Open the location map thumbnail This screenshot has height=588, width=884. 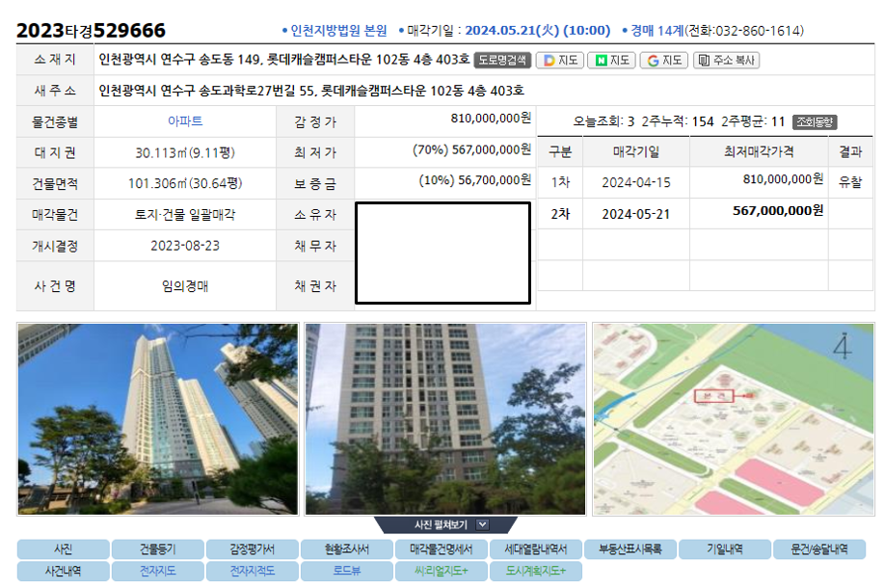click(734, 419)
